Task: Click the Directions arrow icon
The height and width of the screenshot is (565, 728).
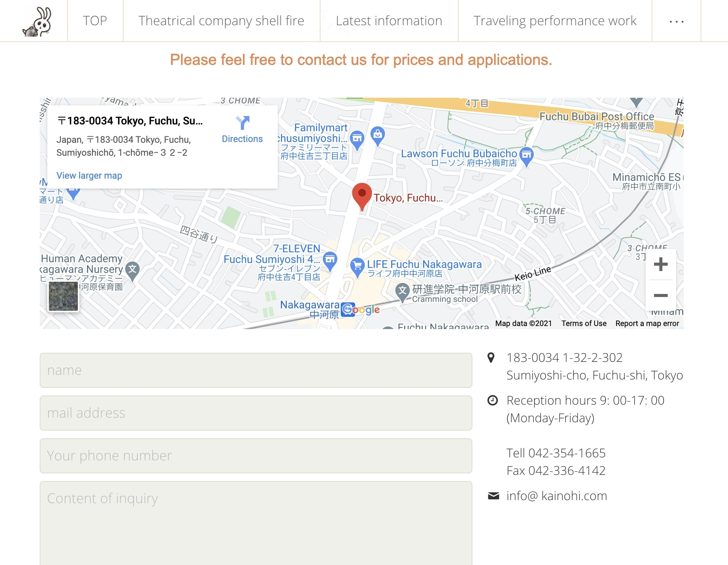Action: [242, 123]
